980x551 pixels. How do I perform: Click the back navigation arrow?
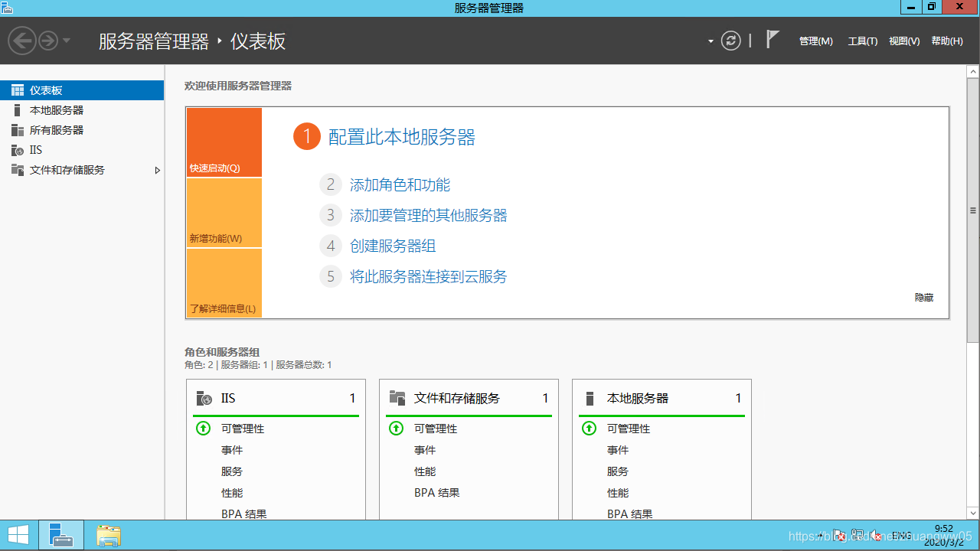pyautogui.click(x=22, y=41)
